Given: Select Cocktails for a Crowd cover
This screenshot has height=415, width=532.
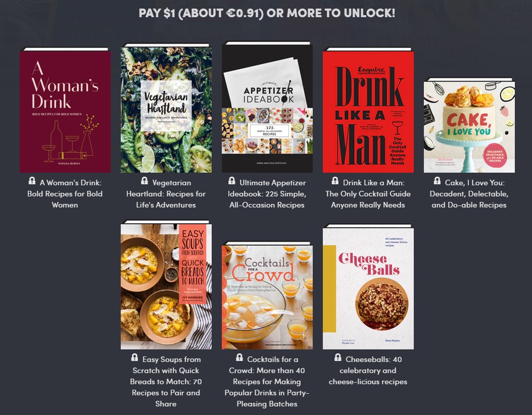Looking at the screenshot, I should point(267,295).
